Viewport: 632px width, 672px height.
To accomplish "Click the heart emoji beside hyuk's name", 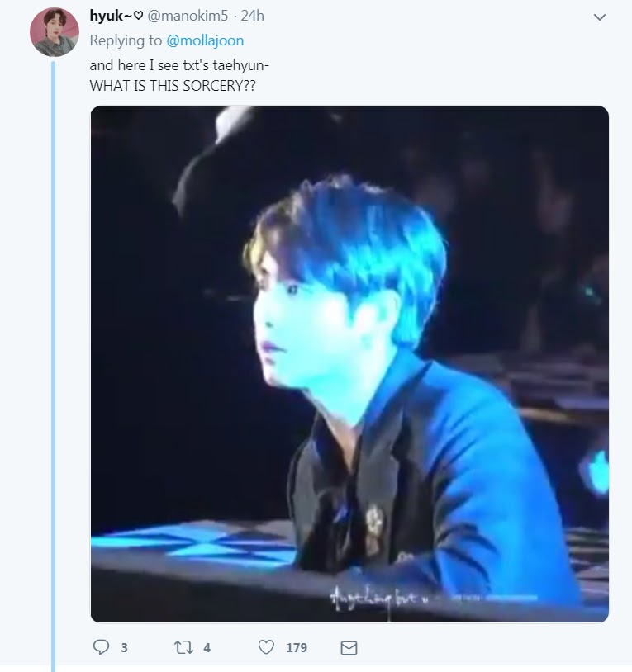I will (138, 17).
